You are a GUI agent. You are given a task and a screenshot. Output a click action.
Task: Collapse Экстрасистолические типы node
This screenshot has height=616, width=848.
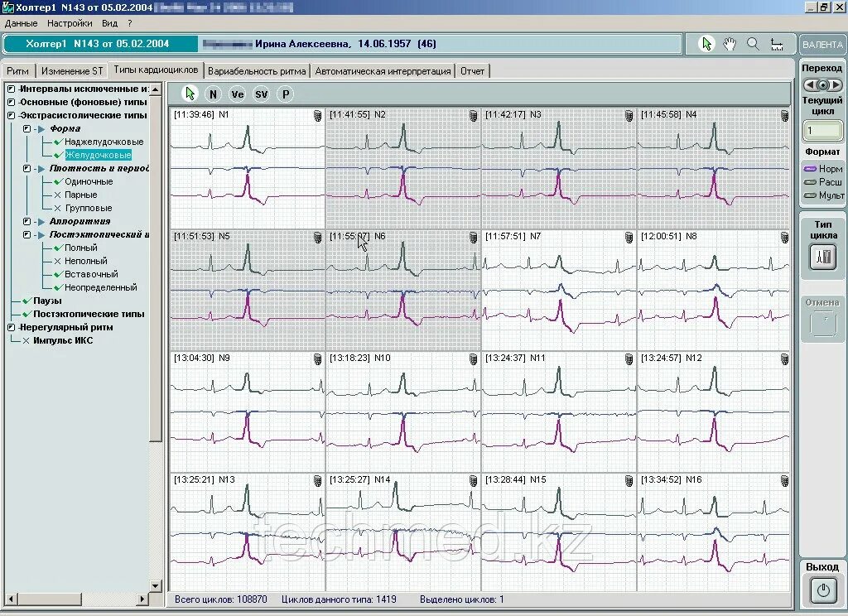tap(12, 116)
